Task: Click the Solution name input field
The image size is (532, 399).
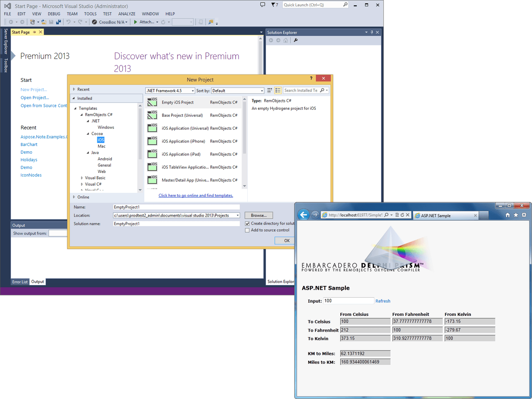Action: tap(176, 224)
